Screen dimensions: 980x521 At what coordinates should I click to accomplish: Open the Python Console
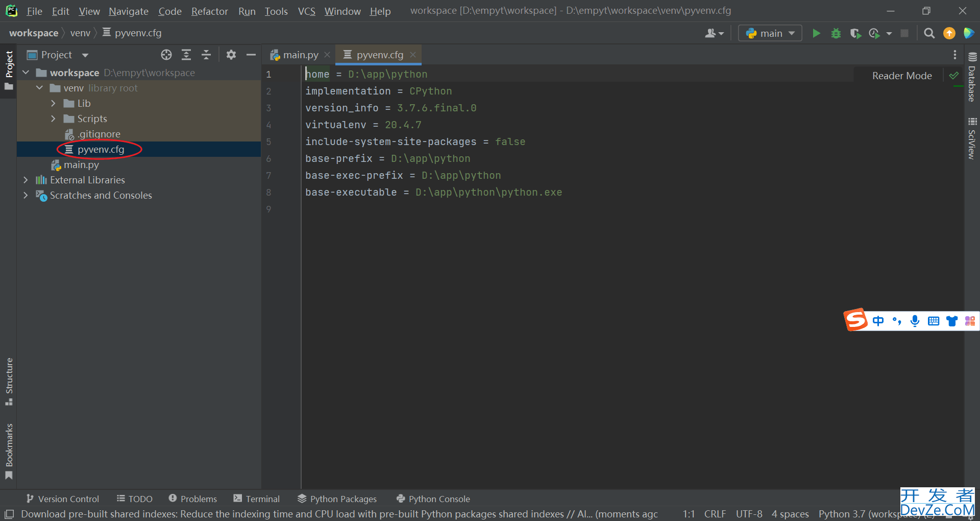433,499
